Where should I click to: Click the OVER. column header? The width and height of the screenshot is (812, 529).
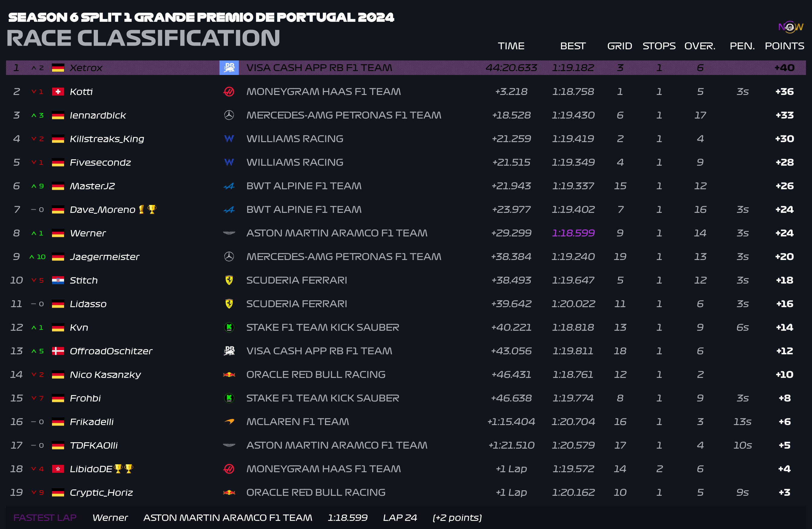(x=700, y=46)
